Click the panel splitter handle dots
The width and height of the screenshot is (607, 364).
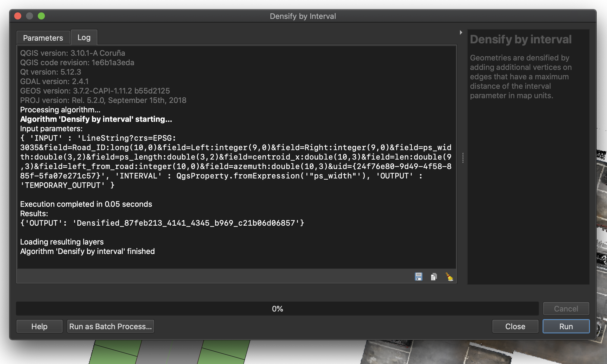pos(463,158)
